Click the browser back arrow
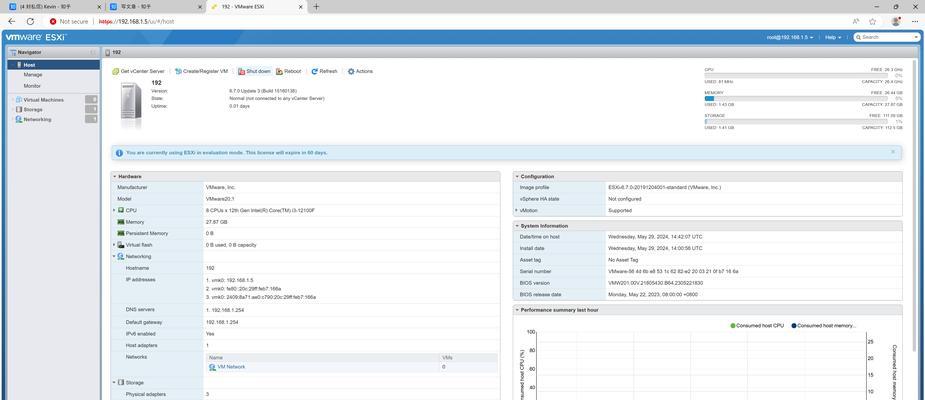 pyautogui.click(x=12, y=21)
